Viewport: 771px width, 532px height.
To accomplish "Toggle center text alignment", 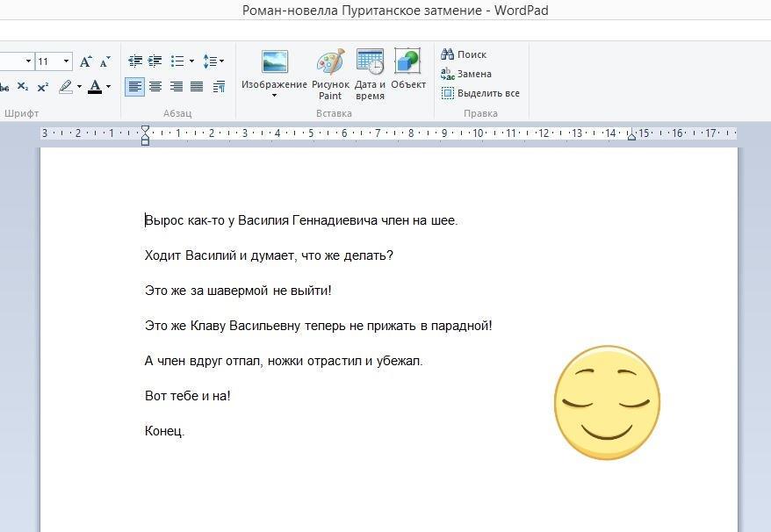I will (x=155, y=87).
